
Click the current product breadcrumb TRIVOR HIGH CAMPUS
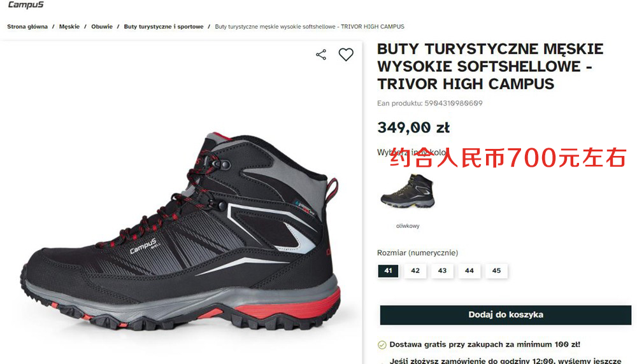pyautogui.click(x=310, y=26)
